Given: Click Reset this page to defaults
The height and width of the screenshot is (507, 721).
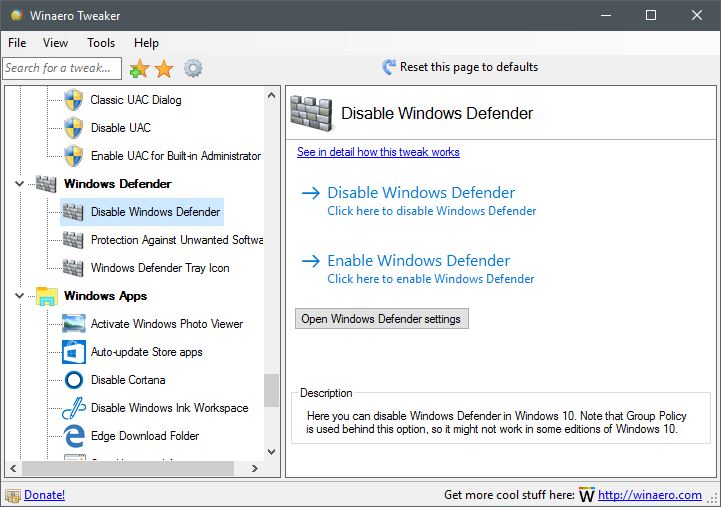Looking at the screenshot, I should [469, 67].
